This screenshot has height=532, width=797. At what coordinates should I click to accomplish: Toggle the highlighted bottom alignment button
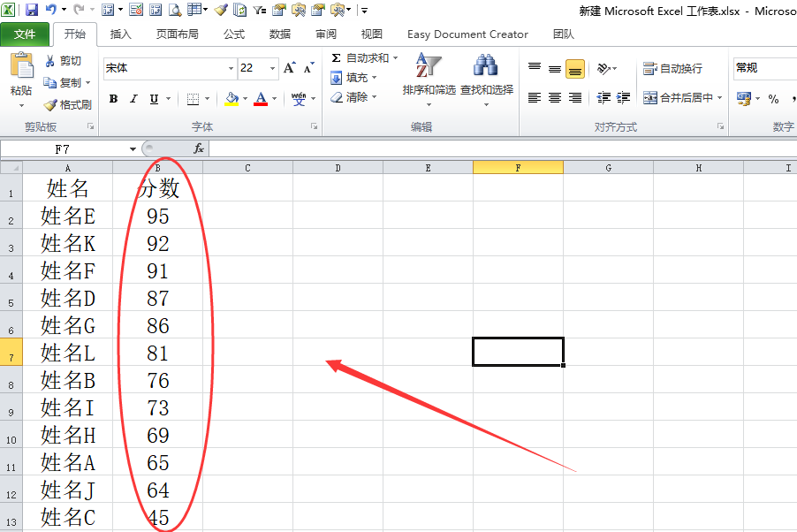click(575, 69)
